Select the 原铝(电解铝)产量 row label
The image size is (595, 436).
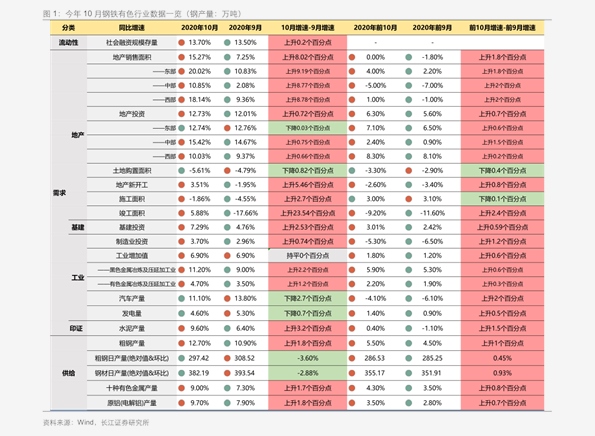pos(132,403)
